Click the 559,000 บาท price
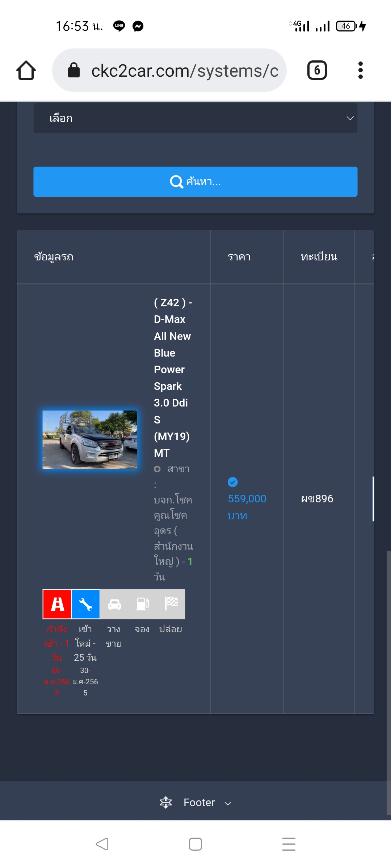 pyautogui.click(x=247, y=507)
